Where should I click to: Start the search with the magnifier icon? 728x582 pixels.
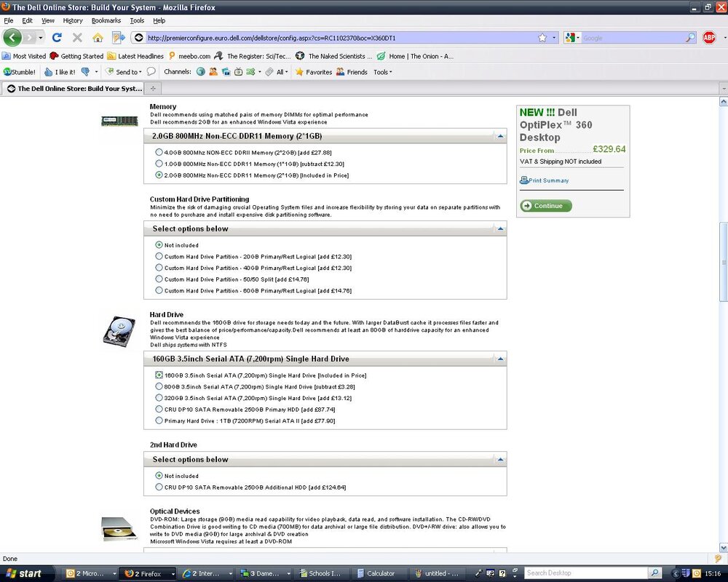(691, 38)
